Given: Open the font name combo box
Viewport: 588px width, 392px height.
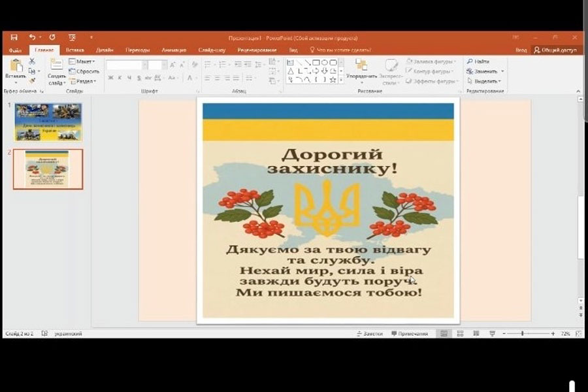Looking at the screenshot, I should 127,65.
